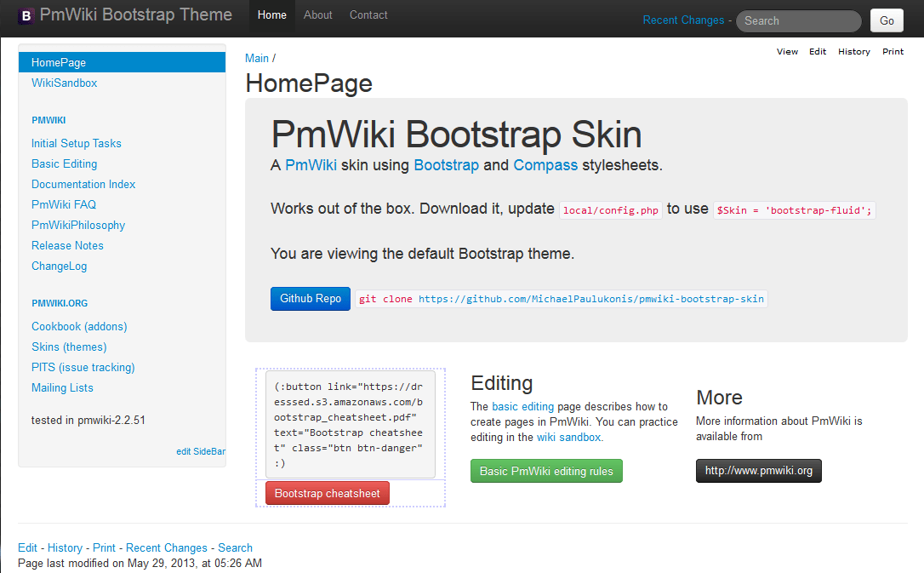924x573 pixels.
Task: Click the footer Print link
Action: [x=104, y=547]
